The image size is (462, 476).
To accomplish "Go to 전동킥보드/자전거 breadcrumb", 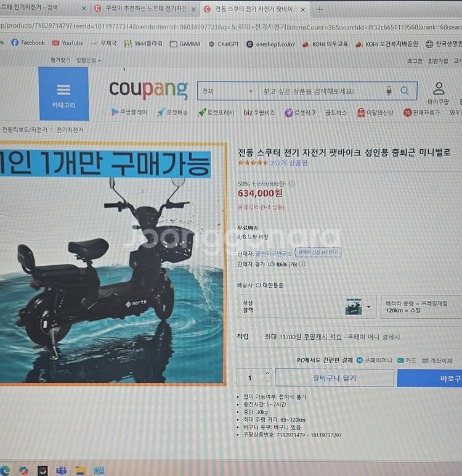I will pyautogui.click(x=25, y=129).
